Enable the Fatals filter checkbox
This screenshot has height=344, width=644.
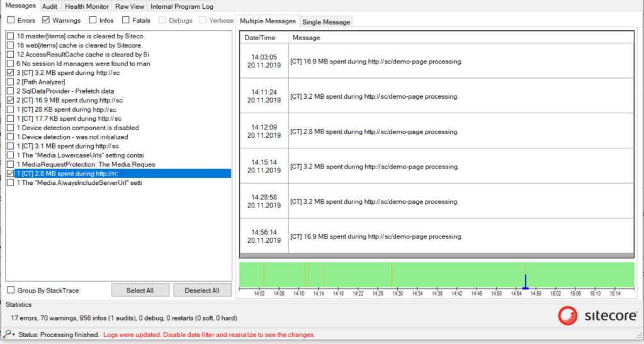point(126,21)
